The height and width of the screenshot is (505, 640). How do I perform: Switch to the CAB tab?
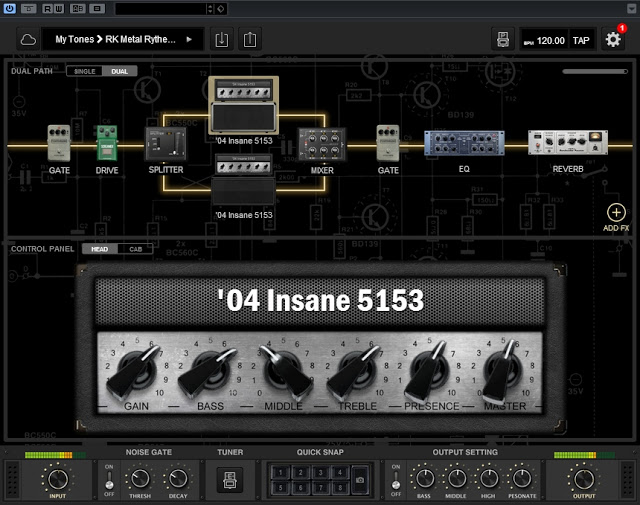point(135,248)
